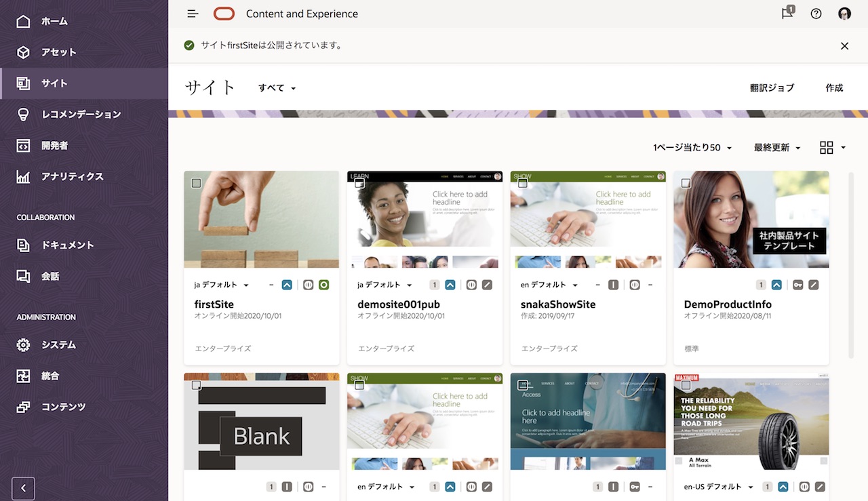This screenshot has height=501, width=868.
Task: Check the Blank template card checkbox
Action: point(197,384)
